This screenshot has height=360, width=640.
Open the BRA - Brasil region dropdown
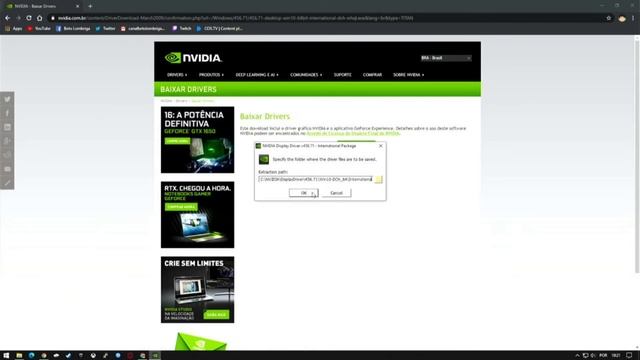coord(446,58)
